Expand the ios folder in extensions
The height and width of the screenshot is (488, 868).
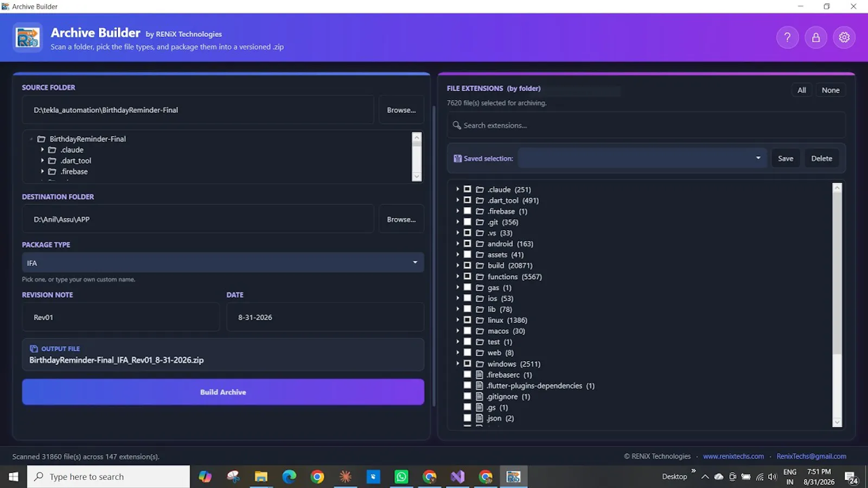[457, 298]
